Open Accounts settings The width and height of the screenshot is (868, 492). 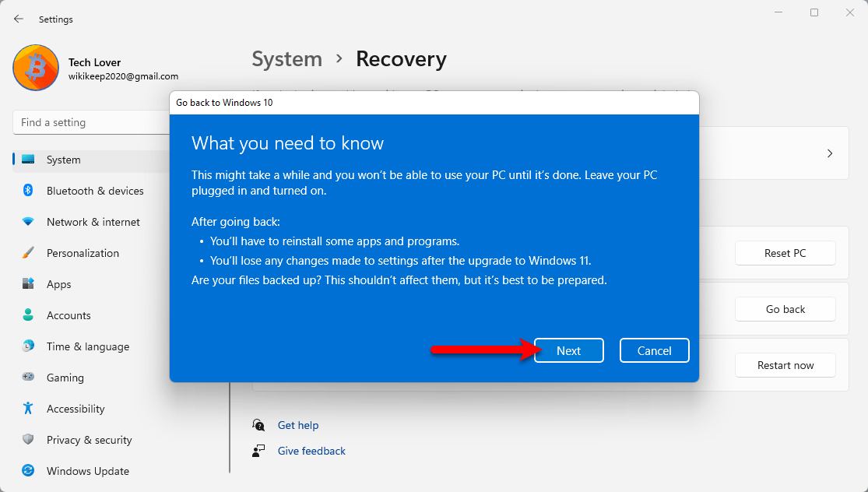click(x=68, y=315)
